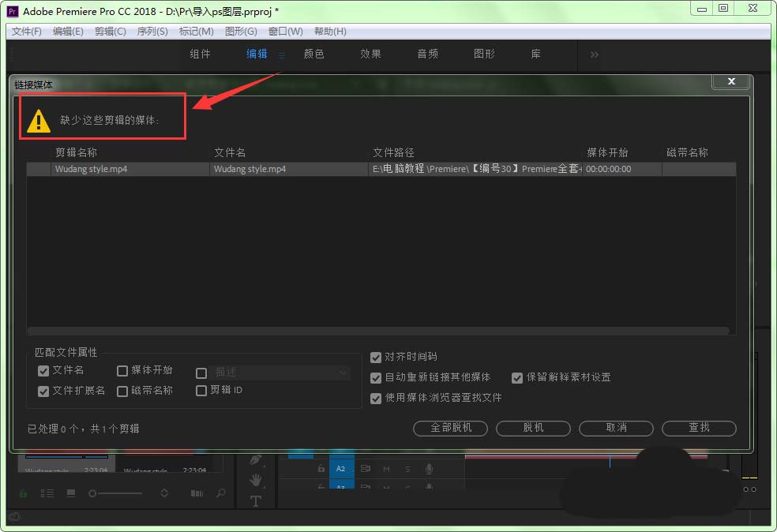Select the Type tool in background toolbar

(255, 500)
